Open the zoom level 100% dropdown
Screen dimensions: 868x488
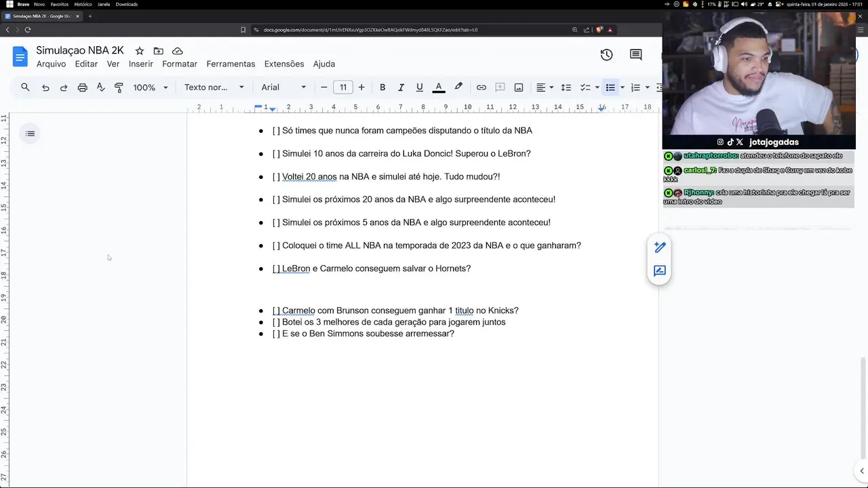tap(151, 87)
